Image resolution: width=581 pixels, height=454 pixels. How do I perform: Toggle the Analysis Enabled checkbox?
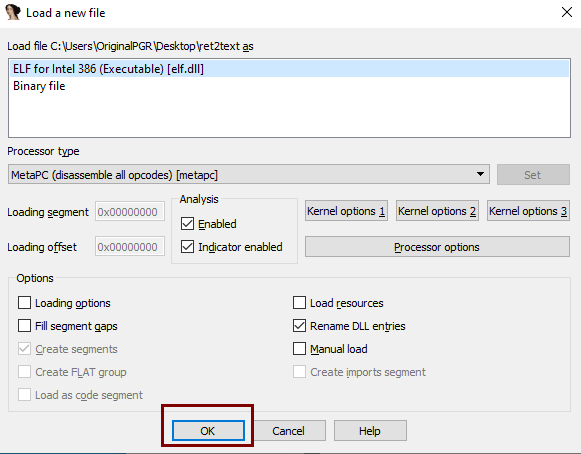(x=187, y=224)
